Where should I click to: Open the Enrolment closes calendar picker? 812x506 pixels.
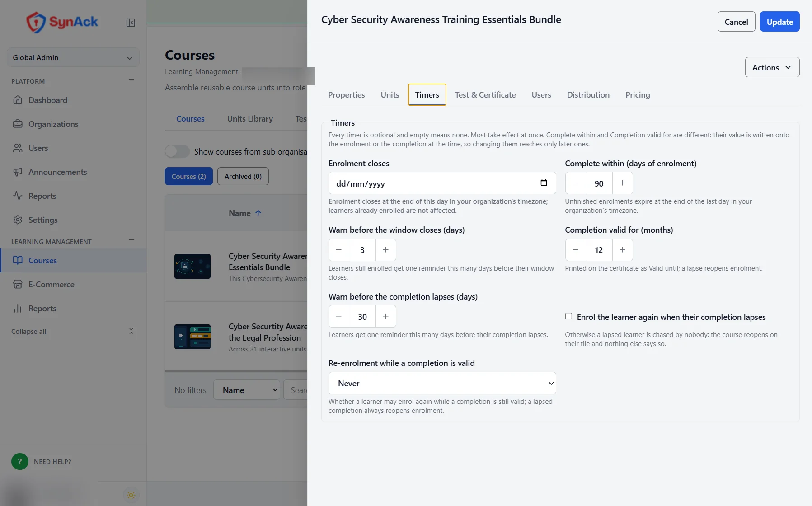coord(544,183)
